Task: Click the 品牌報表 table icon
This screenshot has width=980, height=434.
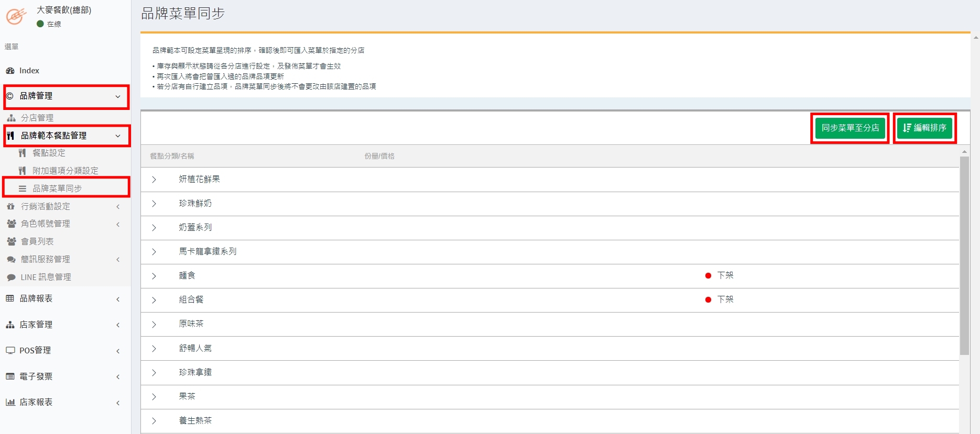Action: [x=10, y=299]
